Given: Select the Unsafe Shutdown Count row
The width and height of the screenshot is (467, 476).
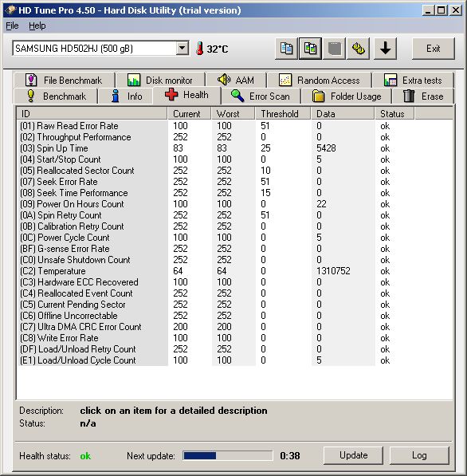Looking at the screenshot, I should (234, 260).
